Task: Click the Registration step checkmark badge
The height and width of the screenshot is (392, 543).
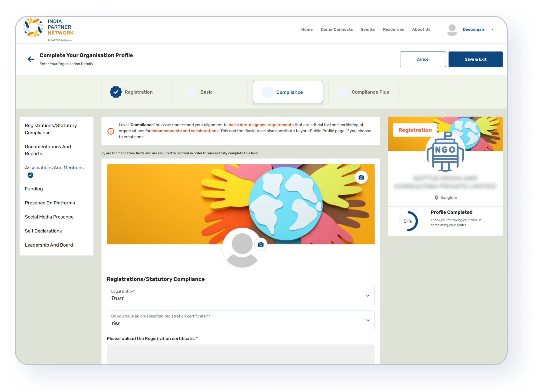Action: [116, 92]
